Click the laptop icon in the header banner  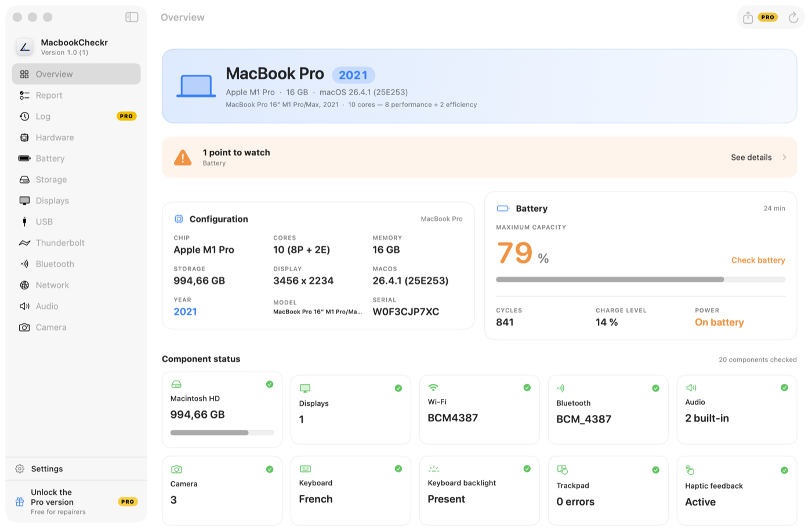[x=196, y=86]
